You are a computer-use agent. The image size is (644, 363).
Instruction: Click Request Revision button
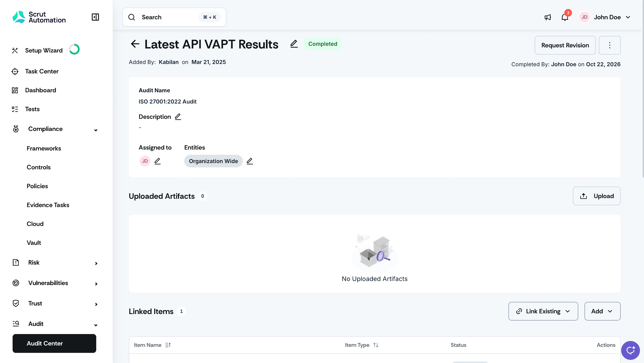tap(565, 45)
